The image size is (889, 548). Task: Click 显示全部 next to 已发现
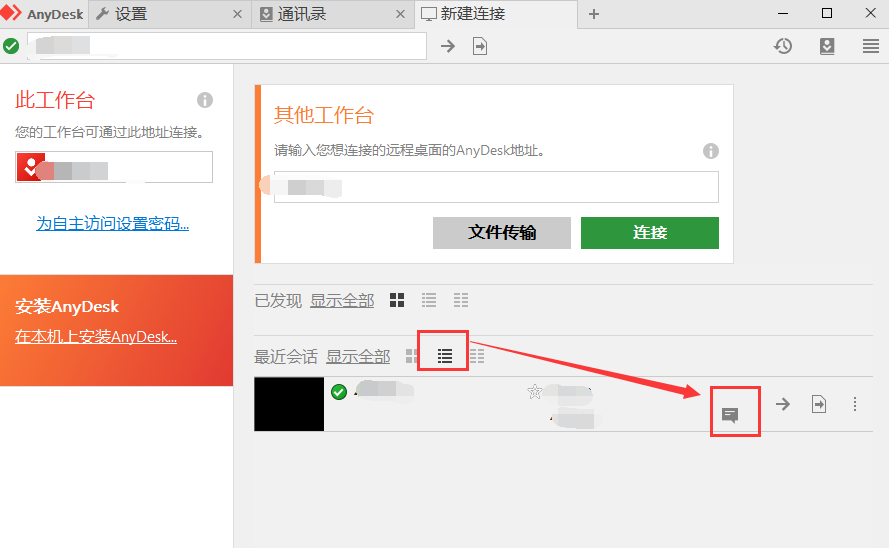[x=342, y=300]
